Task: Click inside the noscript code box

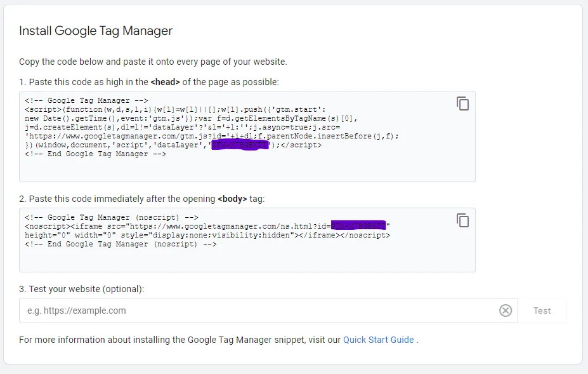Action: click(x=247, y=259)
